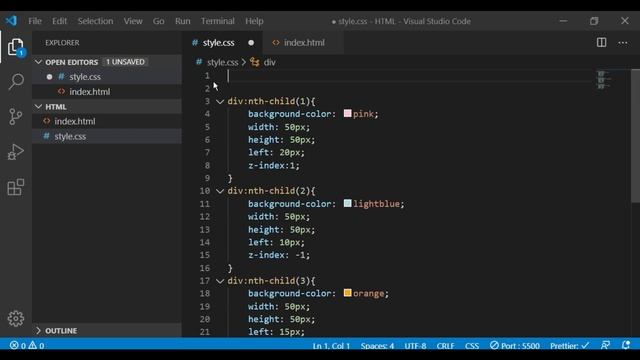
Task: Open the File menu
Action: tap(35, 21)
